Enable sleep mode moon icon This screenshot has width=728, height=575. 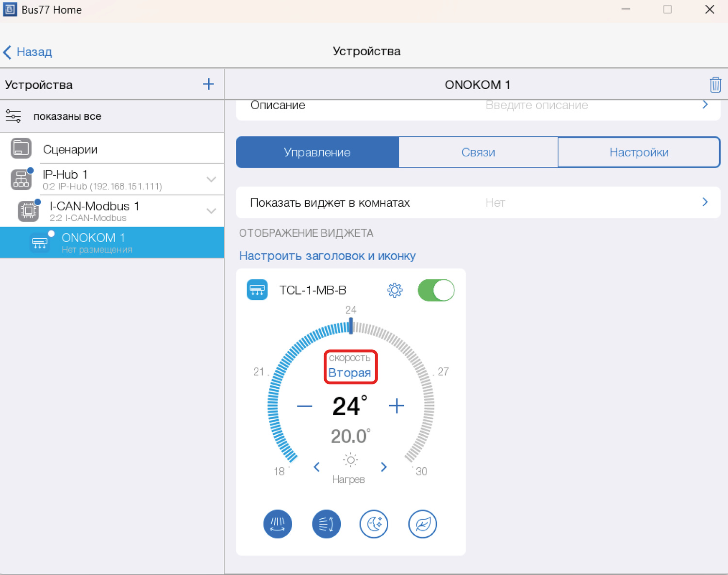click(x=374, y=524)
